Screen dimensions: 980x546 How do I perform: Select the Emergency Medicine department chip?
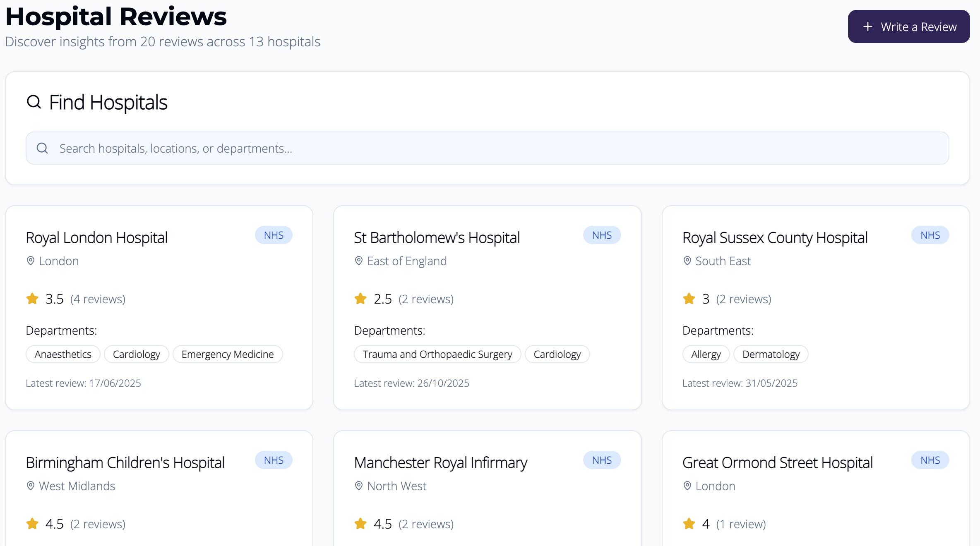(x=228, y=354)
